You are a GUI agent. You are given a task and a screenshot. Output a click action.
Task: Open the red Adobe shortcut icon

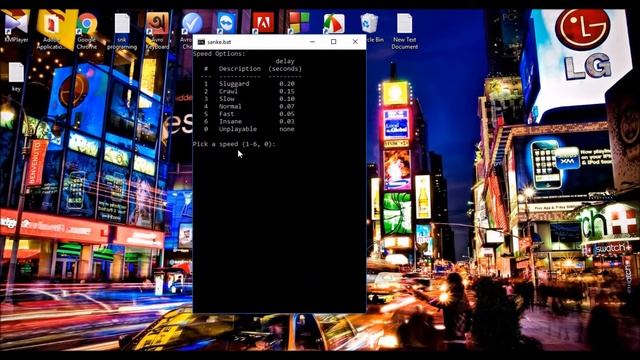click(x=263, y=22)
